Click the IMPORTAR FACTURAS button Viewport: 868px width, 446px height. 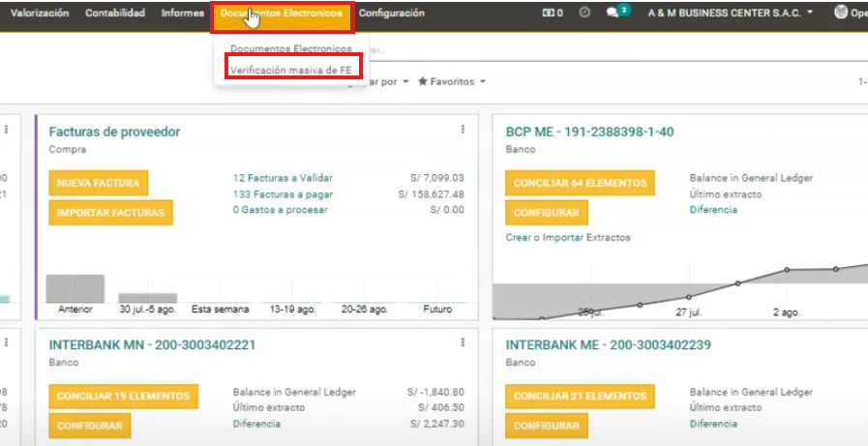pyautogui.click(x=110, y=213)
